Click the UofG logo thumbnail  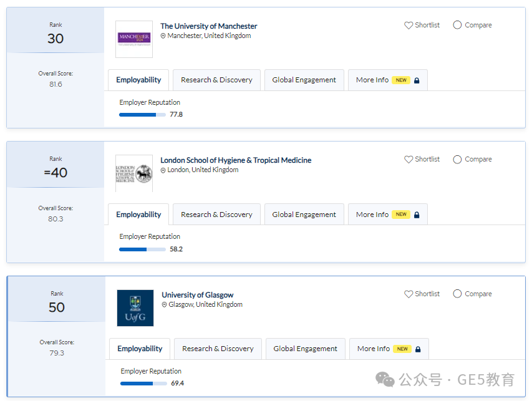pyautogui.click(x=135, y=307)
